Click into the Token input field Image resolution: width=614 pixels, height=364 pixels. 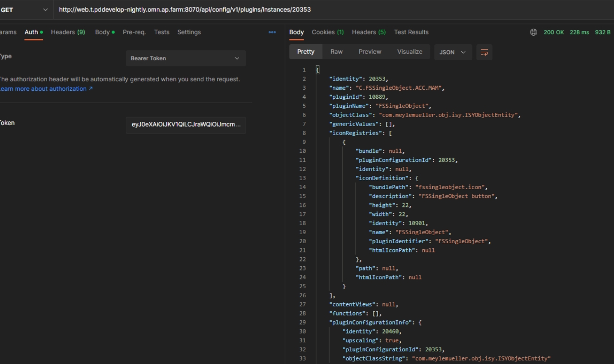186,125
